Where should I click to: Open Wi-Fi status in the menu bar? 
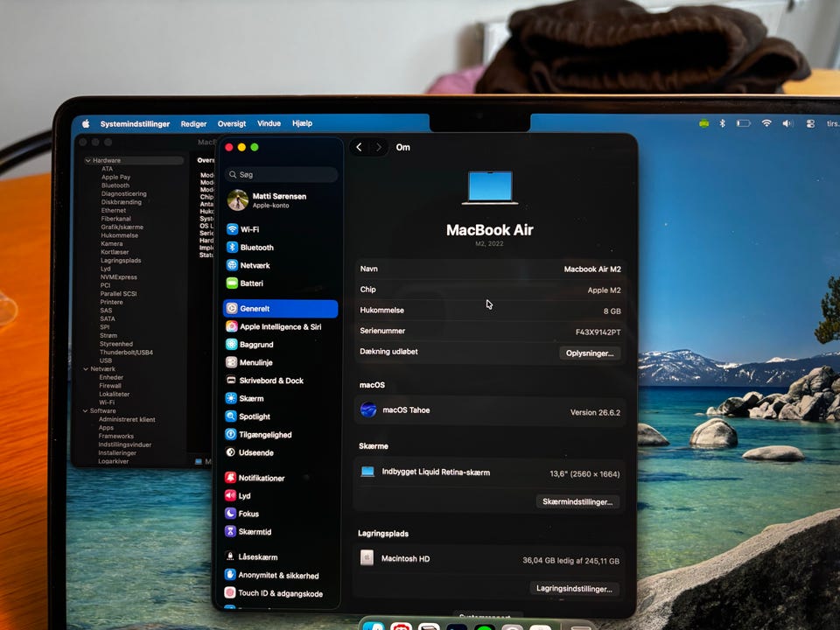point(766,123)
